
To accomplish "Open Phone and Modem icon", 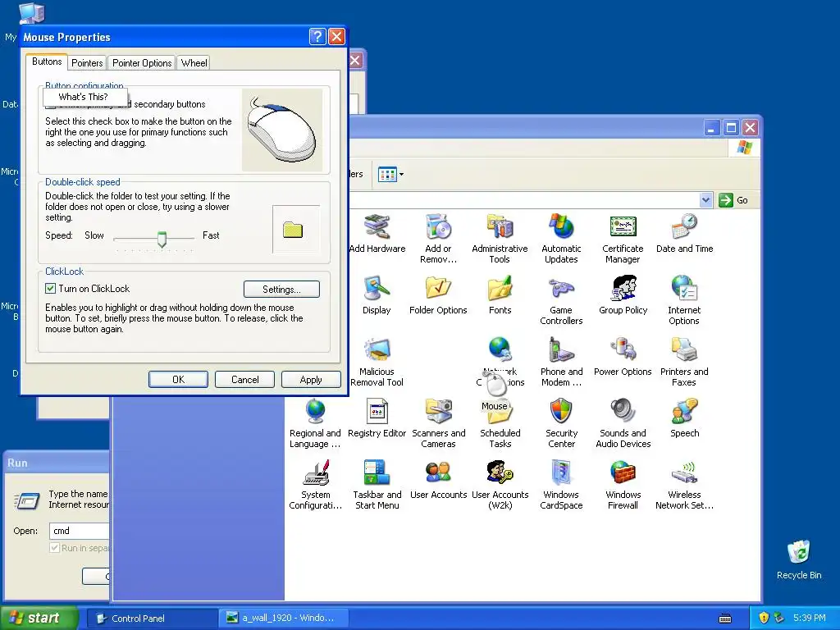I will point(561,362).
